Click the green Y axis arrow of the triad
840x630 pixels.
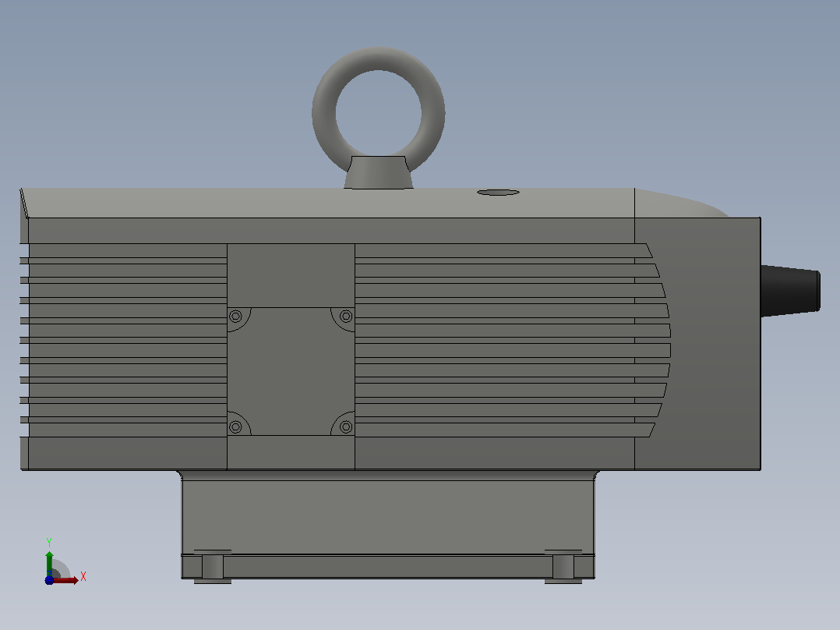(x=49, y=564)
